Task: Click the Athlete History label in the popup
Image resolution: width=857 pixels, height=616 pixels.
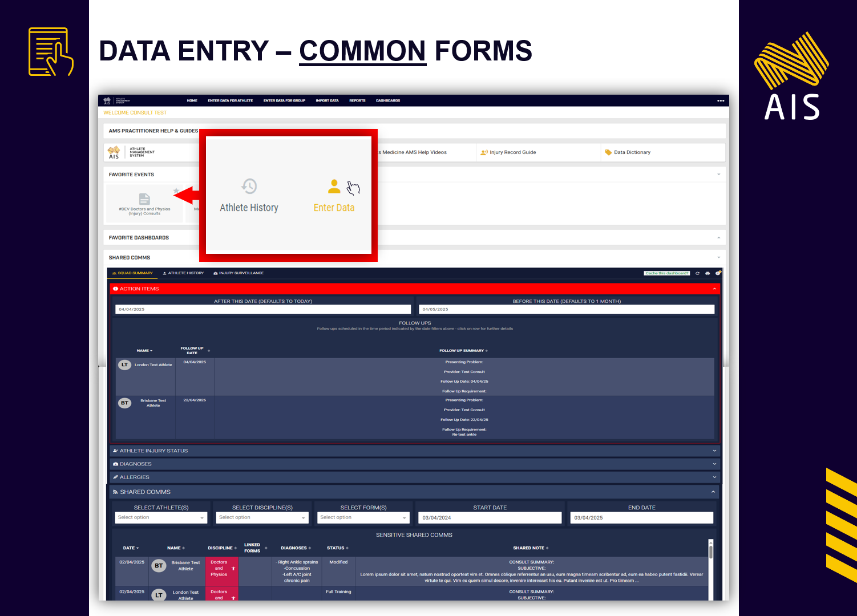Action: [x=249, y=208]
